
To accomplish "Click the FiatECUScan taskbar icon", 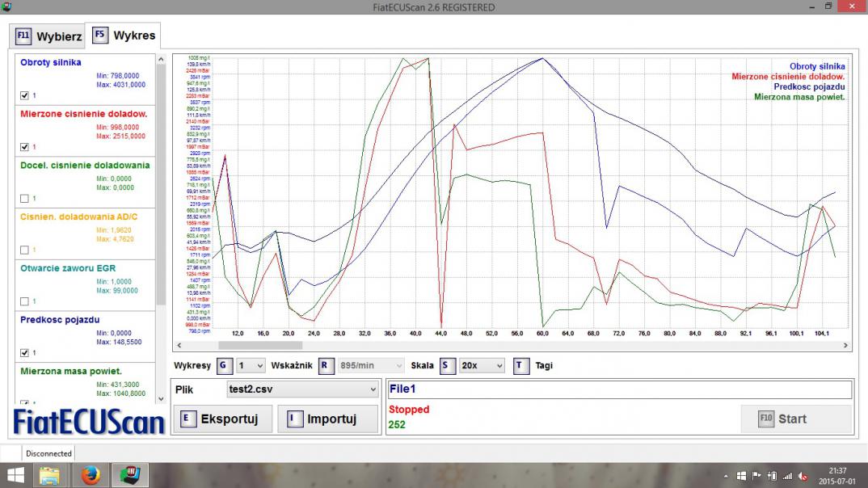I will point(130,475).
